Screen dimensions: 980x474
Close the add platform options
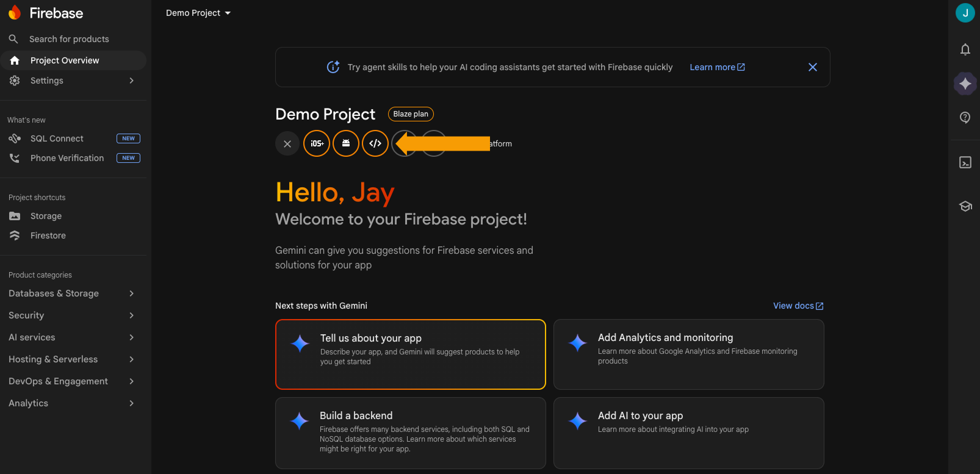(x=287, y=144)
